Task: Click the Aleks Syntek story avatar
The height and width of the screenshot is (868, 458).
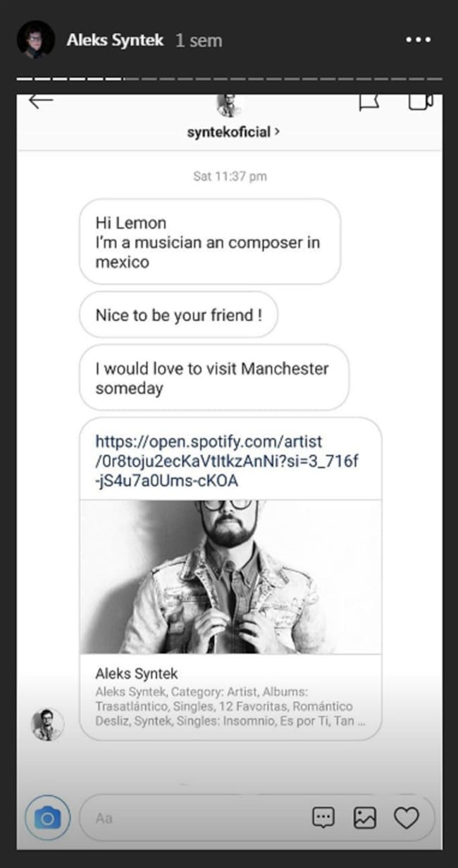Action: click(36, 39)
